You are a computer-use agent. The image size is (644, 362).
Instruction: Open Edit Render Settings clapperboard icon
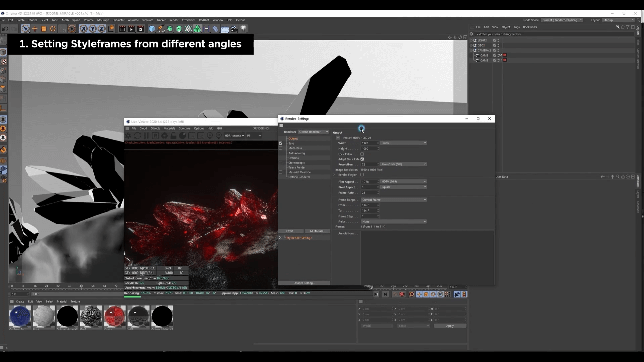(x=141, y=29)
